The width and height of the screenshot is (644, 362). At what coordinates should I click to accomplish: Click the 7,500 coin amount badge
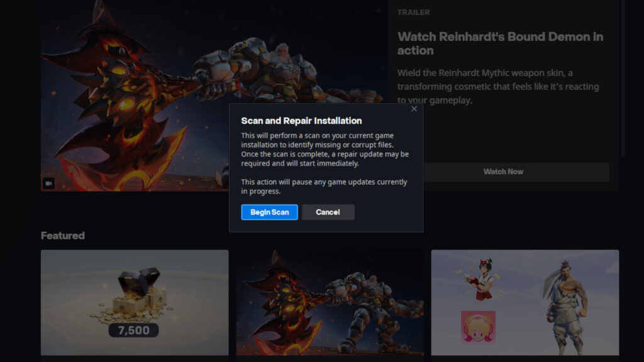tap(133, 330)
